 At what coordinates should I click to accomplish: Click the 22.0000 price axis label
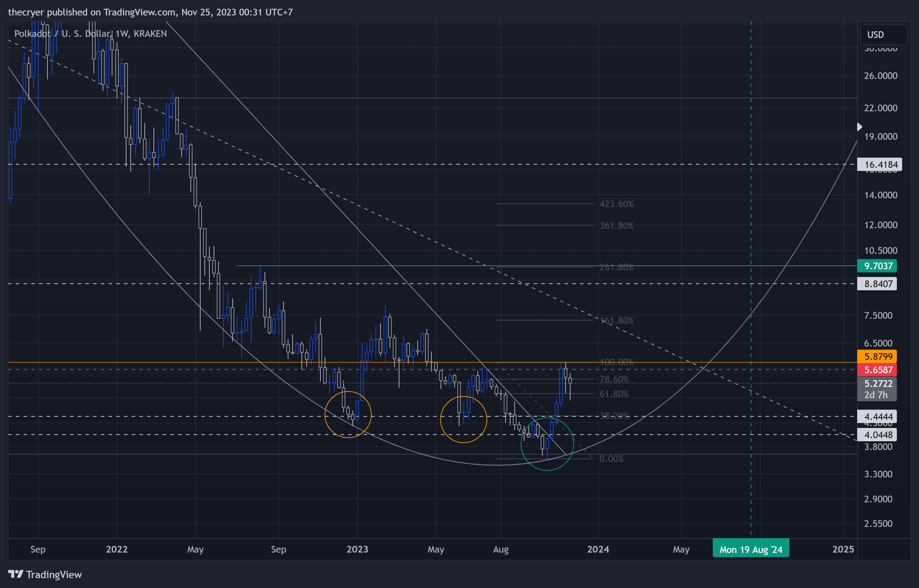tap(881, 108)
